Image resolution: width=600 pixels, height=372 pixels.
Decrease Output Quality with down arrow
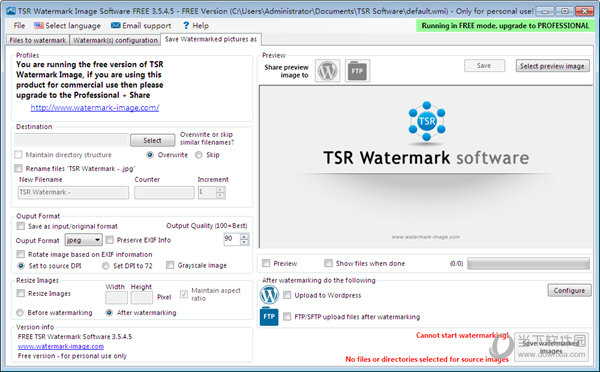click(244, 242)
